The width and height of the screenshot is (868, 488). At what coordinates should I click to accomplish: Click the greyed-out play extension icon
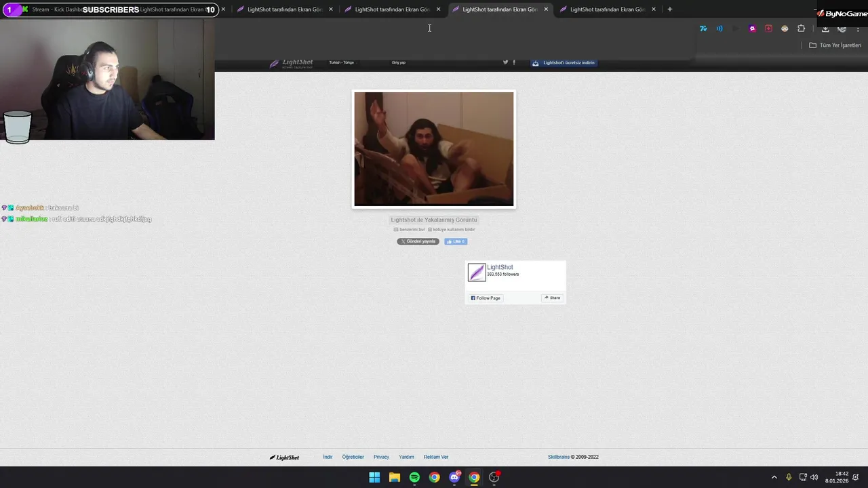pos(736,28)
